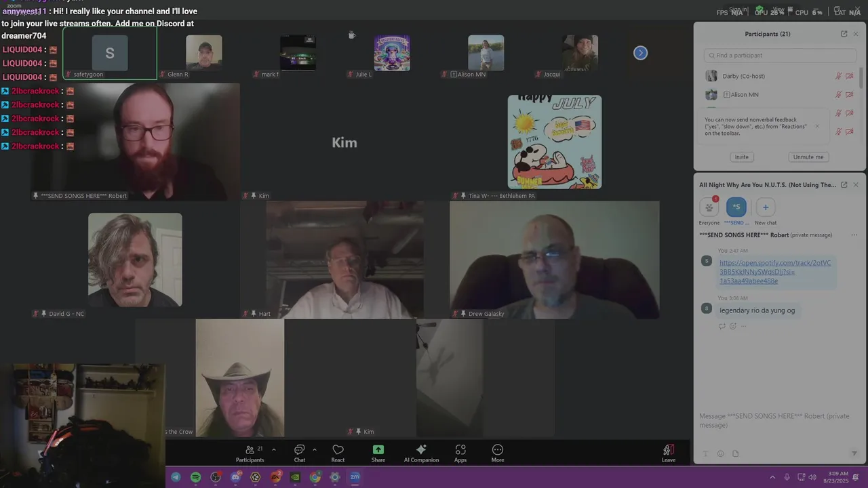
Task: Send the chat message
Action: [854, 453]
